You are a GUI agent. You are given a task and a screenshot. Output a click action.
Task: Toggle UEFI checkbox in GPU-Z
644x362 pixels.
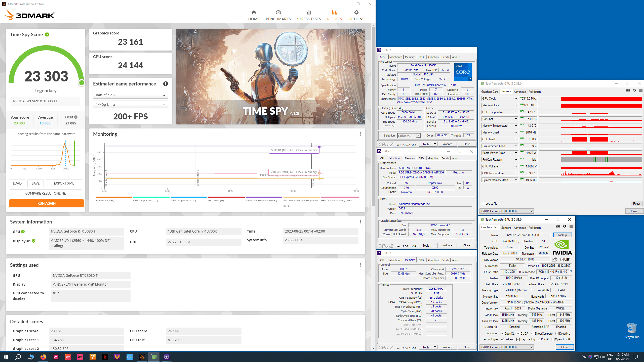(562, 260)
